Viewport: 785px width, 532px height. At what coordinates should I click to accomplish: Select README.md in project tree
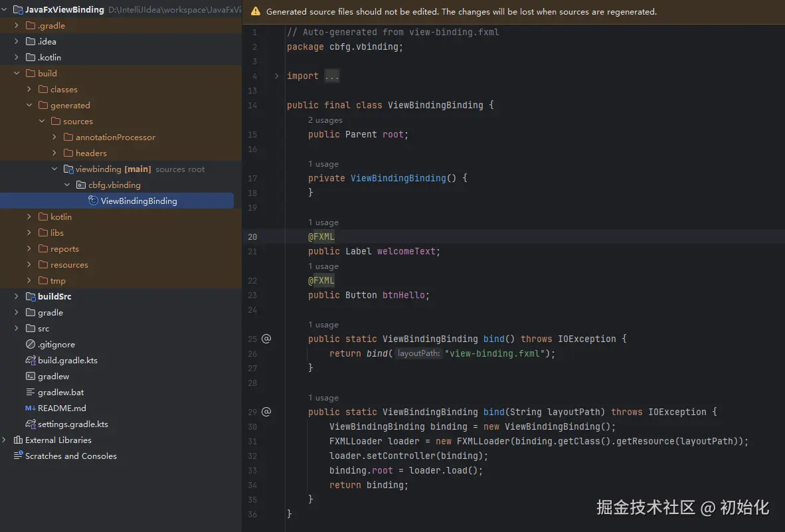(62, 408)
